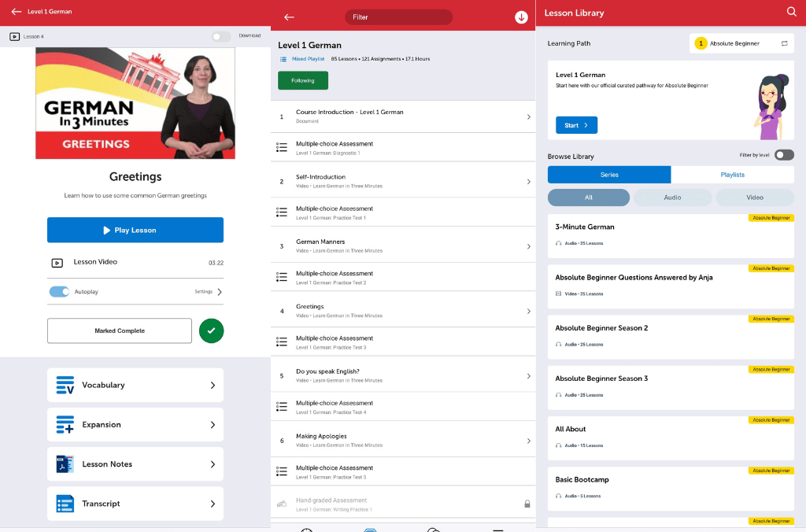Toggle the Filter by level switch
The image size is (806, 532).
[x=784, y=155]
